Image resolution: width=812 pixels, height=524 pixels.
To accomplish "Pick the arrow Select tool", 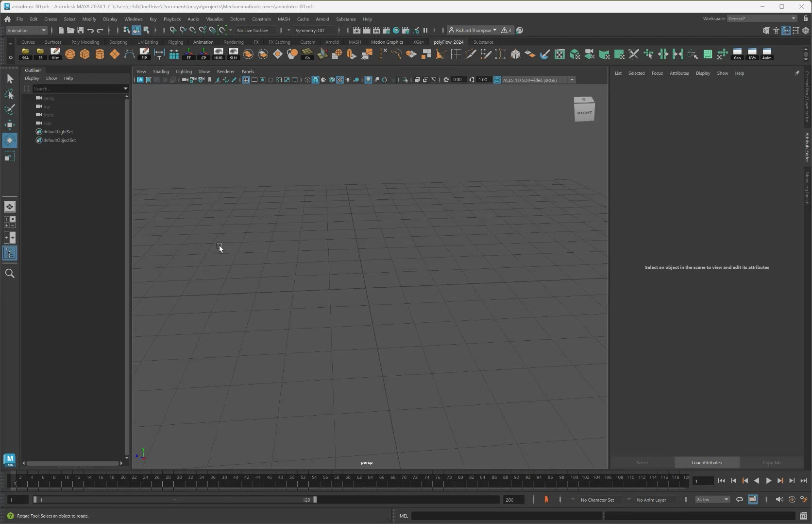I will tap(9, 78).
